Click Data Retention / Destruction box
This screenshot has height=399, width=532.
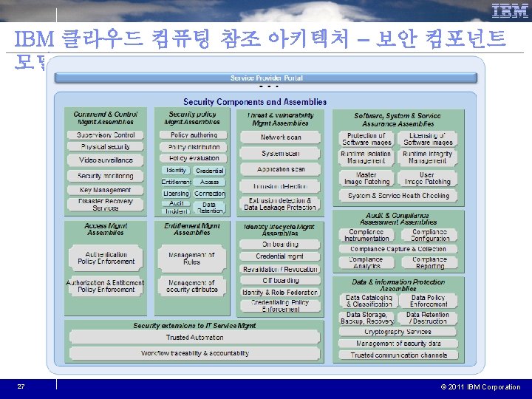pyautogui.click(x=428, y=318)
